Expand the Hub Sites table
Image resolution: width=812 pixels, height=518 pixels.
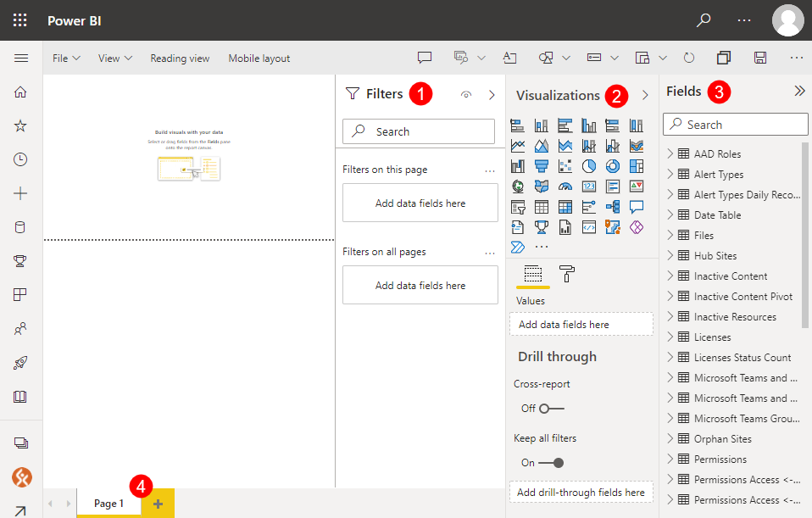670,255
